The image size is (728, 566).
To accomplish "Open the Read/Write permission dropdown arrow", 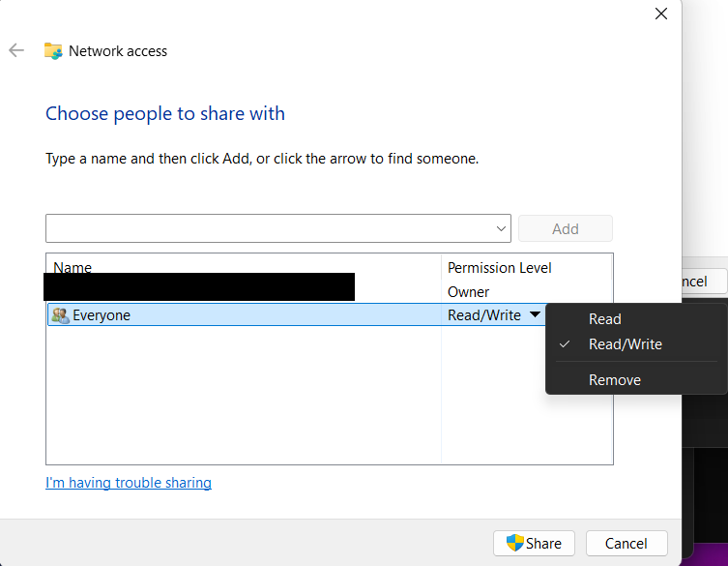I will click(535, 315).
